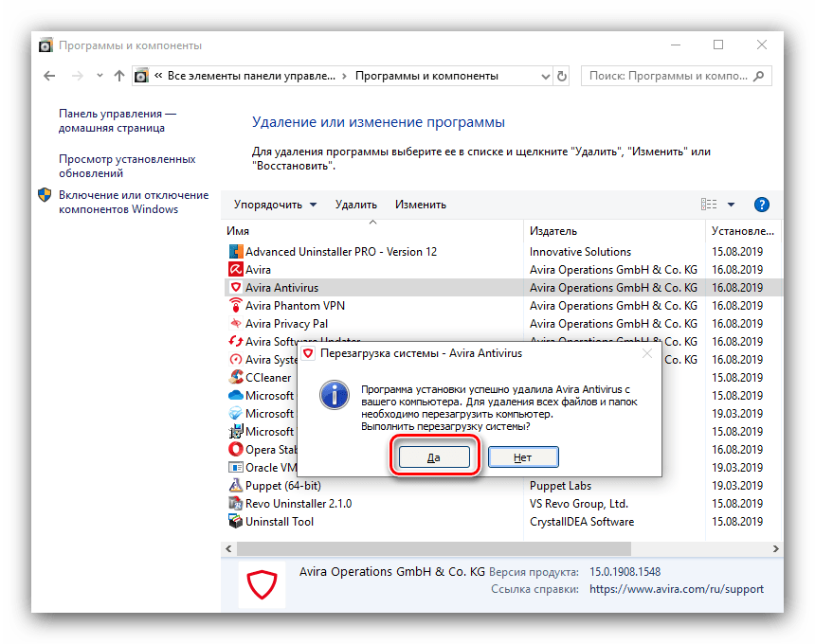Click the Да button to restart
The height and width of the screenshot is (644, 815).
click(x=434, y=457)
